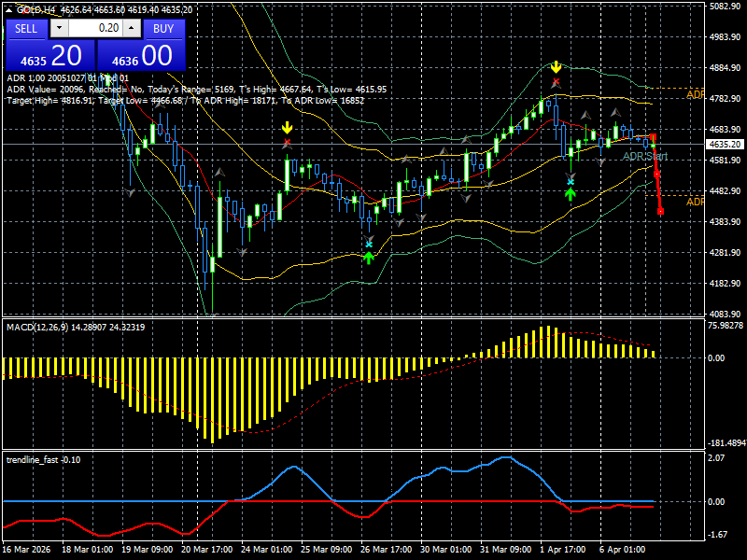Click time axis label '31 Mar 09:00'
The width and height of the screenshot is (747, 560).
point(506,550)
